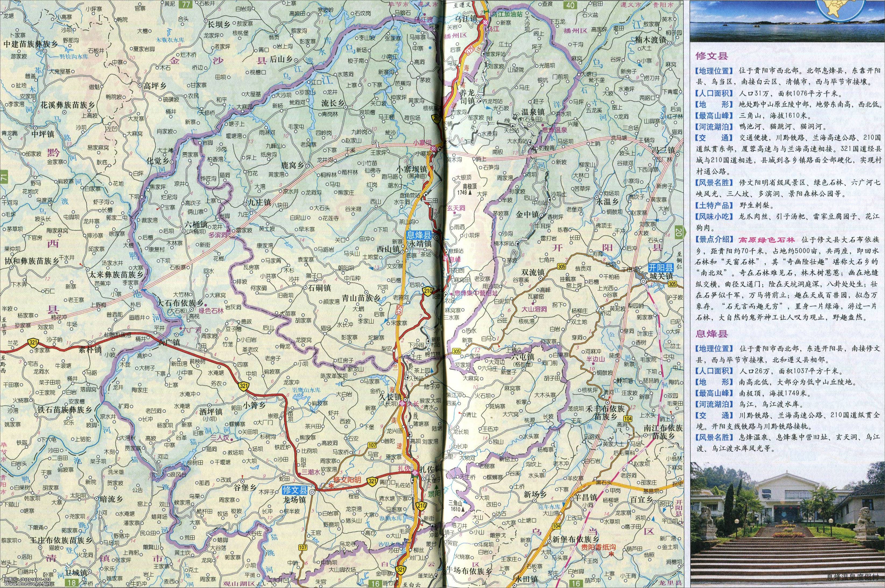This screenshot has height=588, width=885.
Task: Click the 107 road shield north of 扎佐
Action: point(372,445)
